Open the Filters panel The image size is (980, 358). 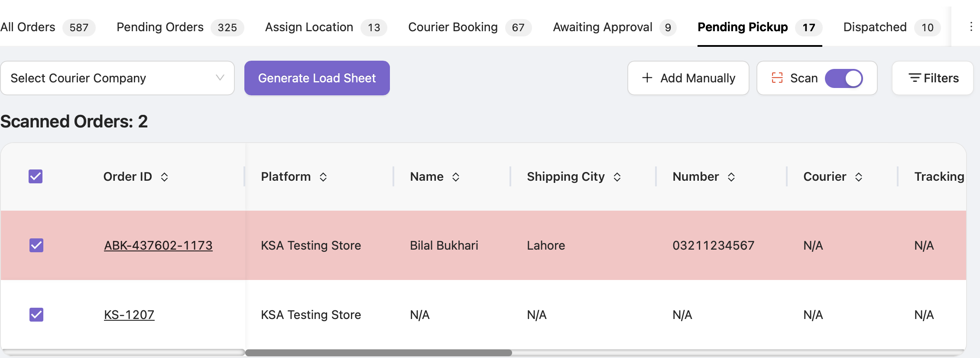933,78
